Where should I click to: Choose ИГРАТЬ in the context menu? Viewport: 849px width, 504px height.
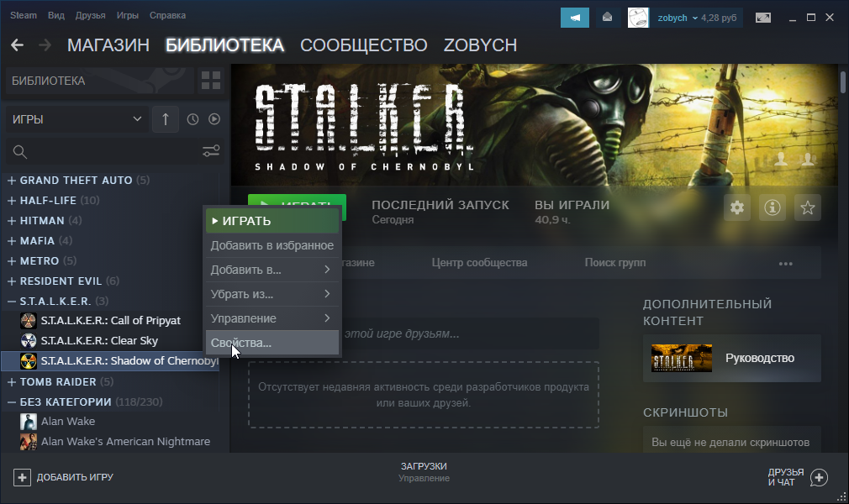coord(272,221)
